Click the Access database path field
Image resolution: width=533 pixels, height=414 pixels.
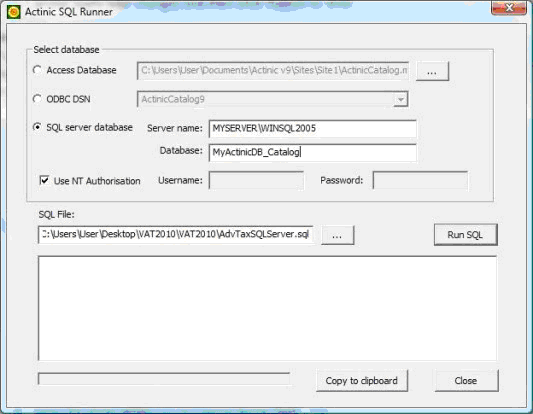click(273, 71)
